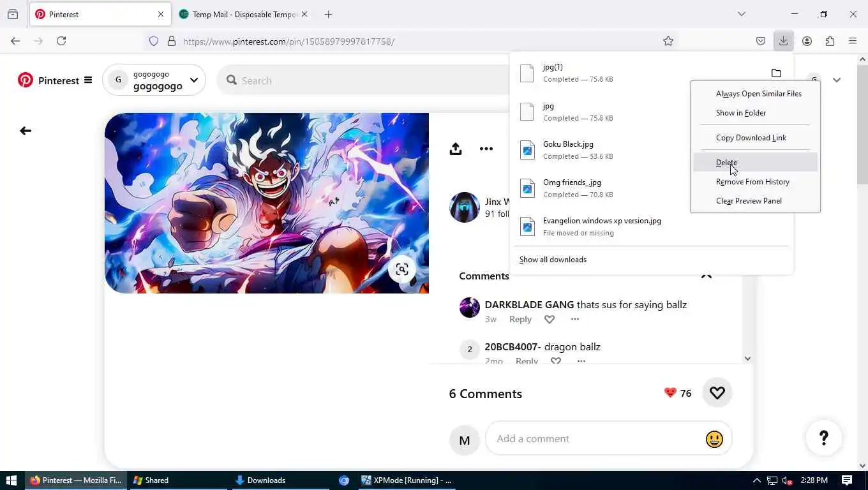Image resolution: width=868 pixels, height=490 pixels.
Task: Select Copy Download Link
Action: pyautogui.click(x=755, y=138)
